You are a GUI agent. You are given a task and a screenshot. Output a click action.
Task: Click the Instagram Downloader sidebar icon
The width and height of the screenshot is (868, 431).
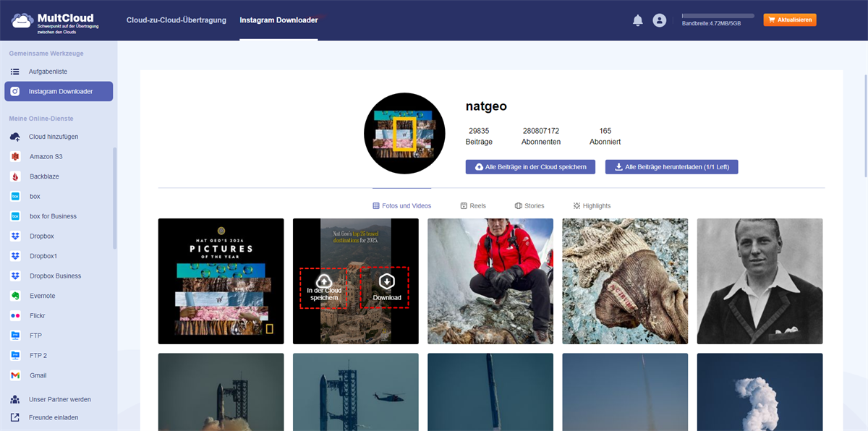click(x=14, y=91)
